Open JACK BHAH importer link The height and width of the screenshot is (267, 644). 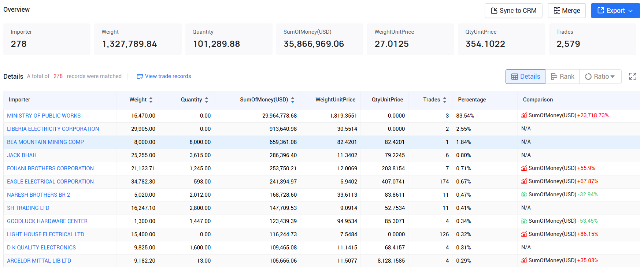[22, 155]
